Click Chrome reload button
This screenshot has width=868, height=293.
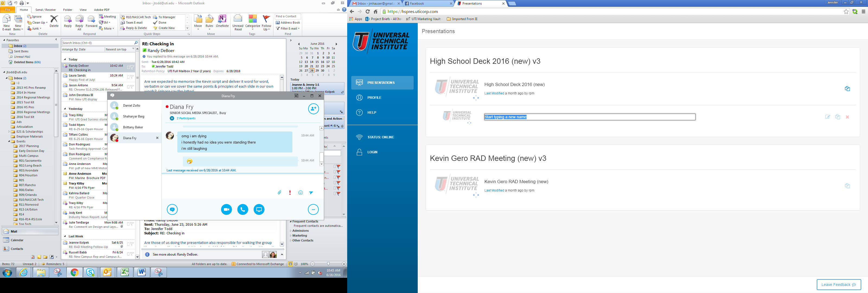tap(368, 11)
